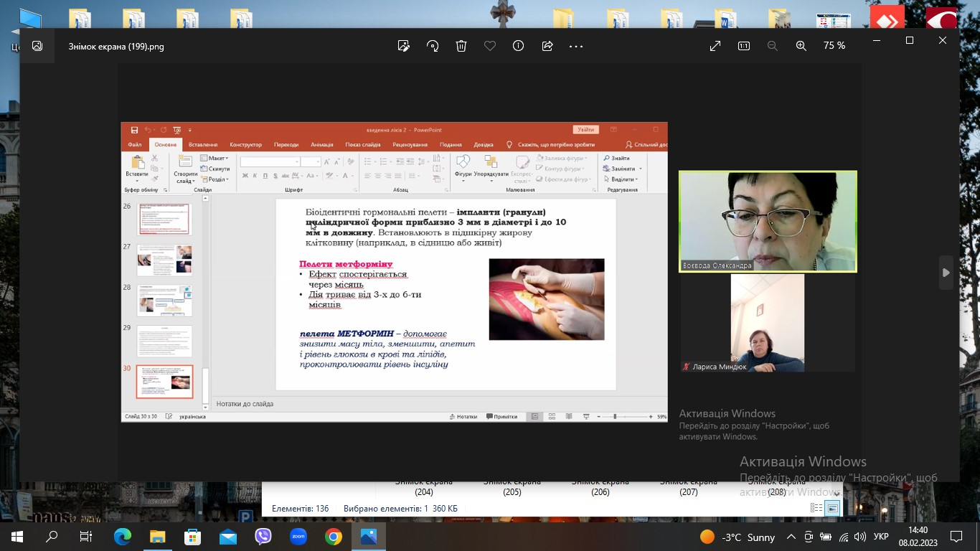Expand the hidden system tray icons chevron
980x551 pixels.
[x=791, y=537]
